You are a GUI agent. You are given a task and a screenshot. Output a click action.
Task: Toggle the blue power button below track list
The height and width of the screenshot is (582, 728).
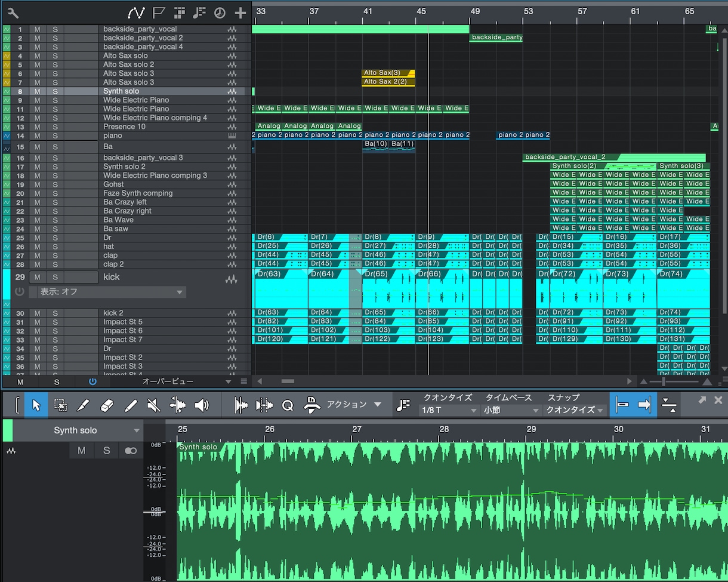tap(92, 381)
